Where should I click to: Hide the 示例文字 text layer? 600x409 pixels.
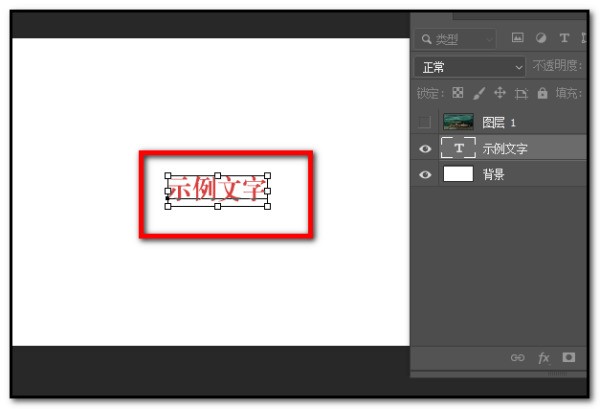coord(425,148)
